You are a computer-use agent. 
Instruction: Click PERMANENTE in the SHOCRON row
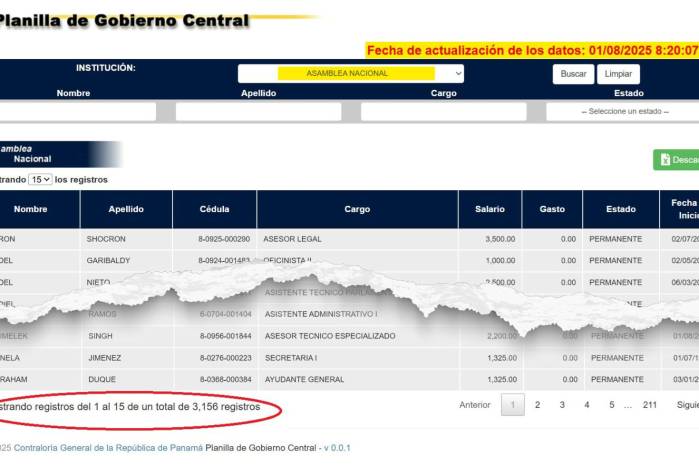tap(616, 239)
